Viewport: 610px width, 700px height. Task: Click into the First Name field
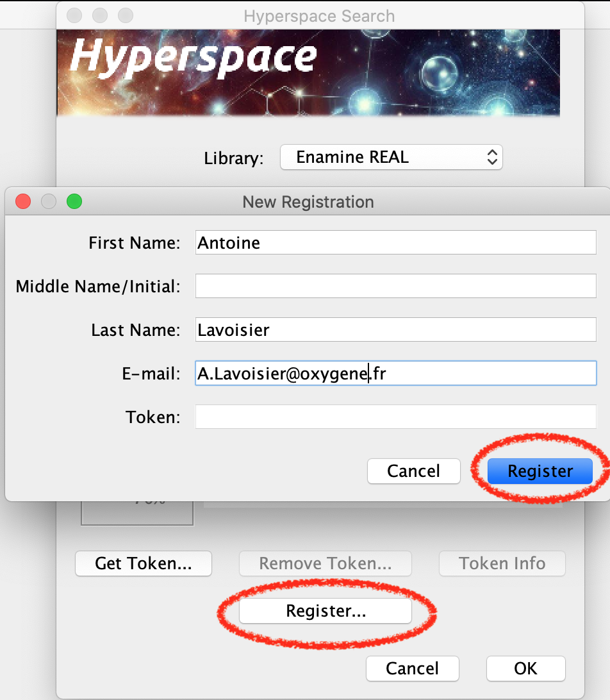click(395, 243)
